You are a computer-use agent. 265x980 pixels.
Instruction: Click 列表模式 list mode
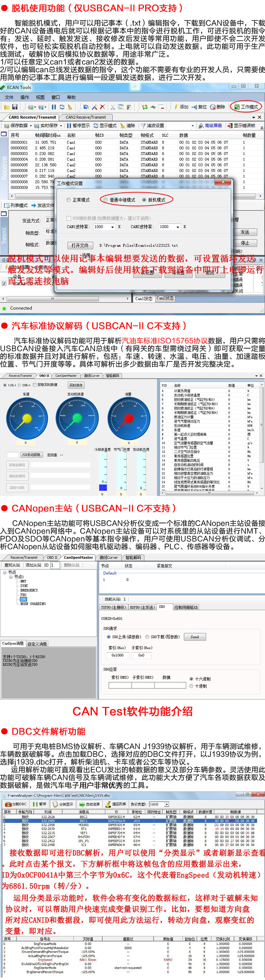16,205
